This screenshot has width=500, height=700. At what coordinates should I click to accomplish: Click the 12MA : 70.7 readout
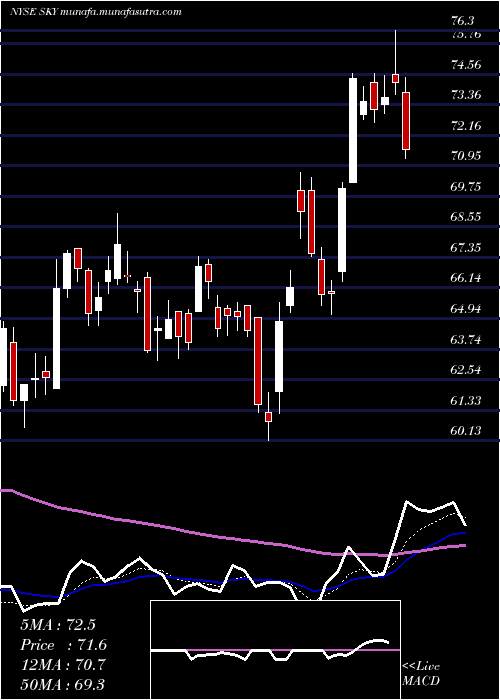(63, 666)
